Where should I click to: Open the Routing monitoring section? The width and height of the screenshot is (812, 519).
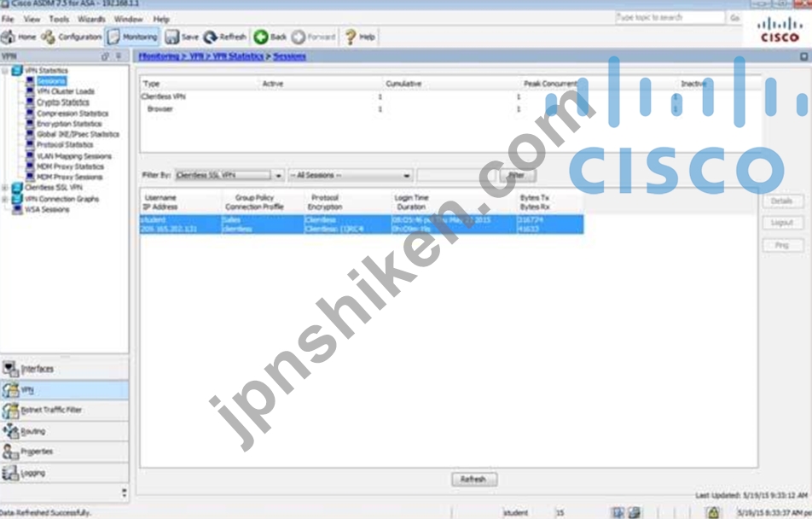64,431
